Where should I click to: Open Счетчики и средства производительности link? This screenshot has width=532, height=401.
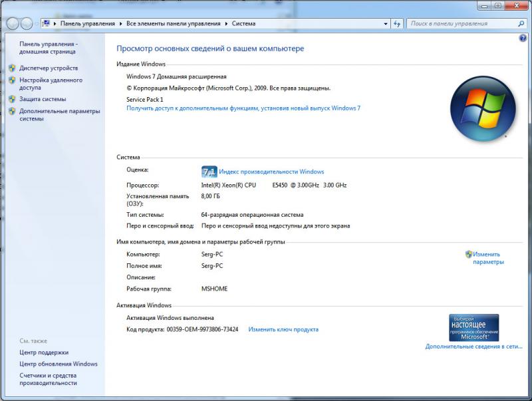(x=48, y=379)
